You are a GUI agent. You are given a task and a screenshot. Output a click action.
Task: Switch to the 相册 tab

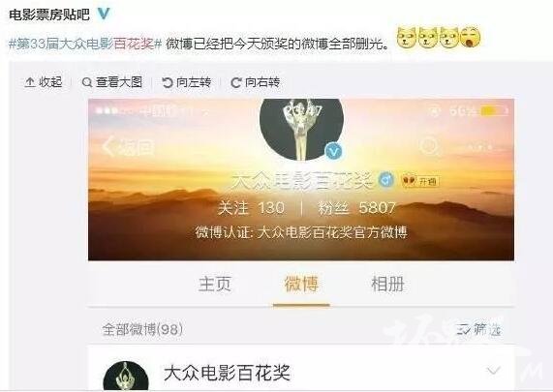click(387, 285)
